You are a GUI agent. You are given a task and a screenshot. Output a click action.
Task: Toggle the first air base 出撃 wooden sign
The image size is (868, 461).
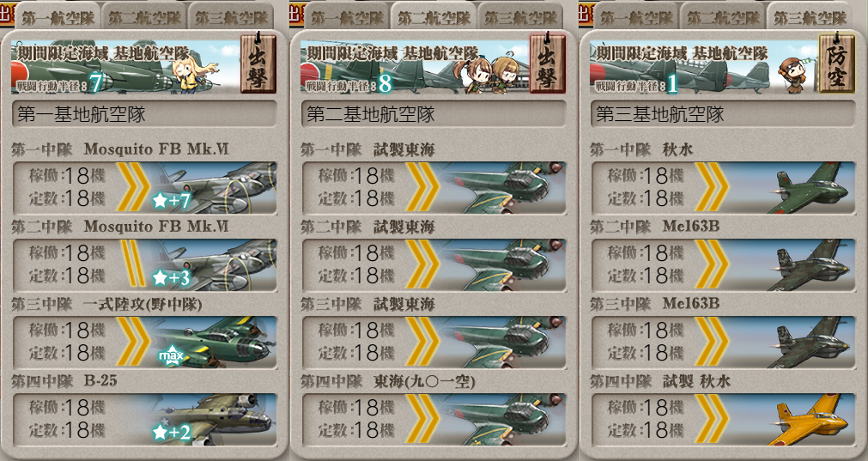[x=258, y=63]
